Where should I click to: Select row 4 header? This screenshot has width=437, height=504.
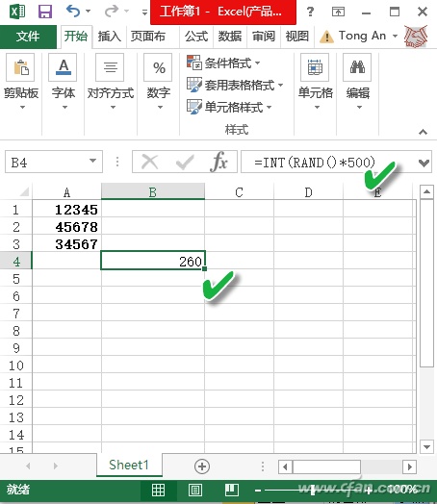tap(15, 261)
